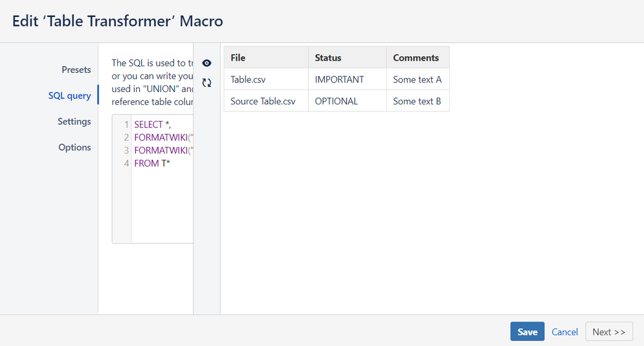Switch to the Settings tab
644x346 pixels.
coord(74,121)
